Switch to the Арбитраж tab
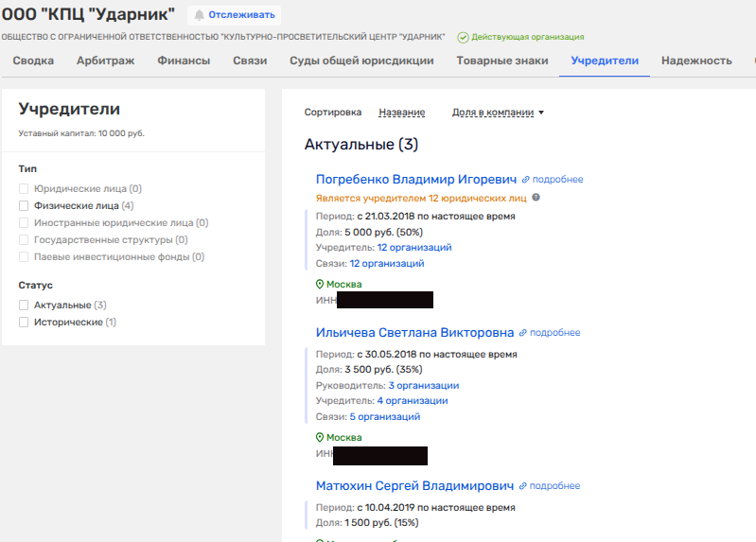 coord(105,61)
